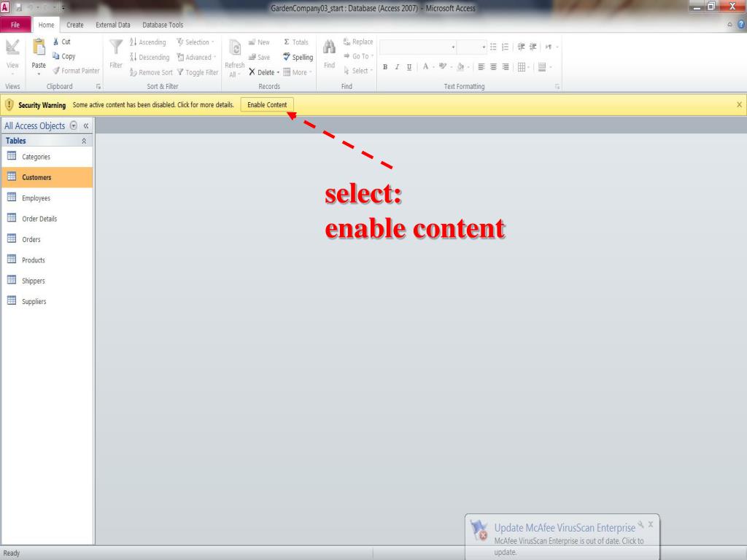This screenshot has width=747, height=560.
Task: Click Remove Sort
Action: tap(151, 72)
